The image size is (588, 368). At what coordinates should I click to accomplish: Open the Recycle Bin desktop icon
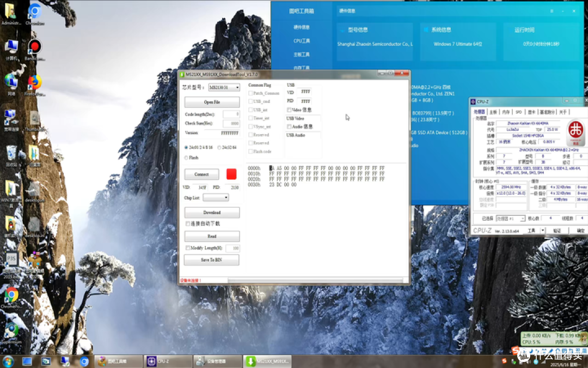pos(11,154)
